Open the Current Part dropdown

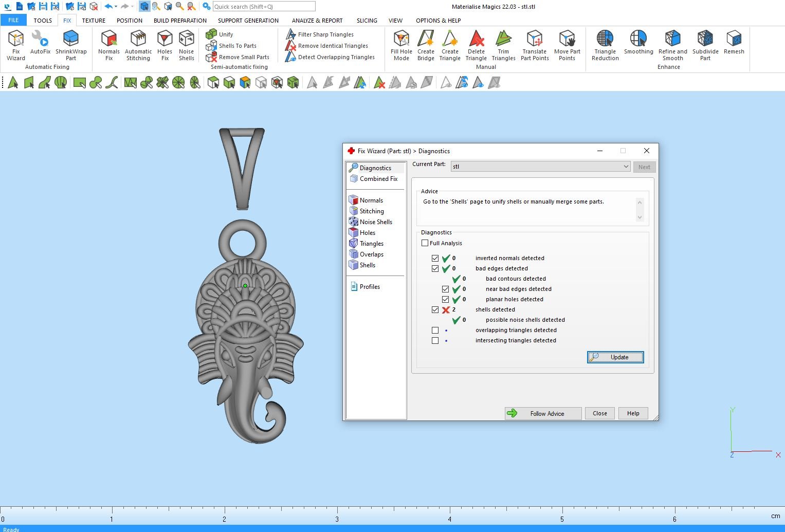(x=625, y=167)
